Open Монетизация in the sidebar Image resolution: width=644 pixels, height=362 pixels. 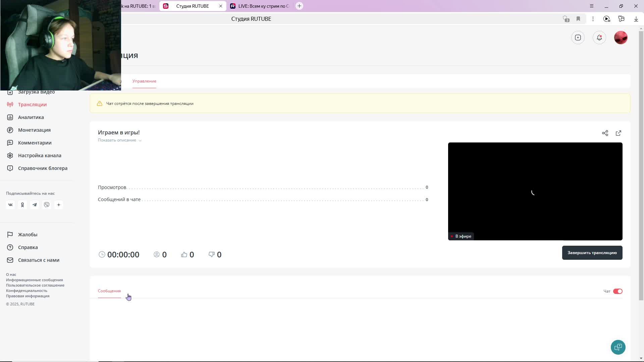click(29, 130)
